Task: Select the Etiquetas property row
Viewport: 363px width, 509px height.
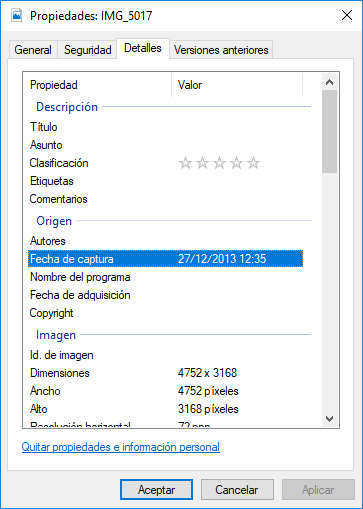Action: click(166, 181)
